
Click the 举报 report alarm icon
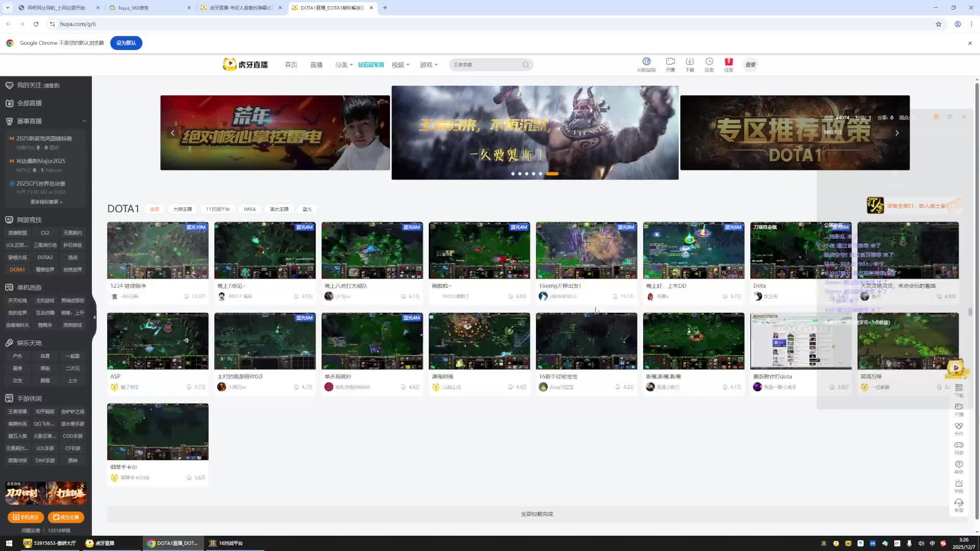point(959,484)
